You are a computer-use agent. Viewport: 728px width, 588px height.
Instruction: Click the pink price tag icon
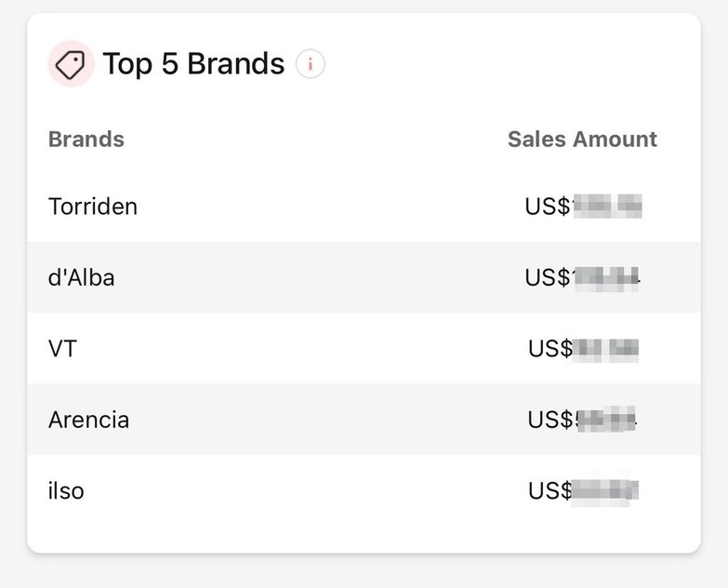pos(71,63)
